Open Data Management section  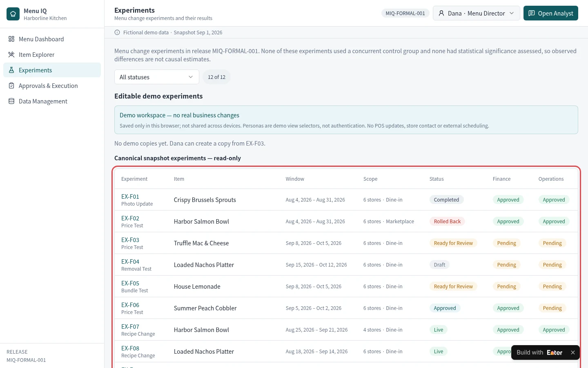point(52,101)
